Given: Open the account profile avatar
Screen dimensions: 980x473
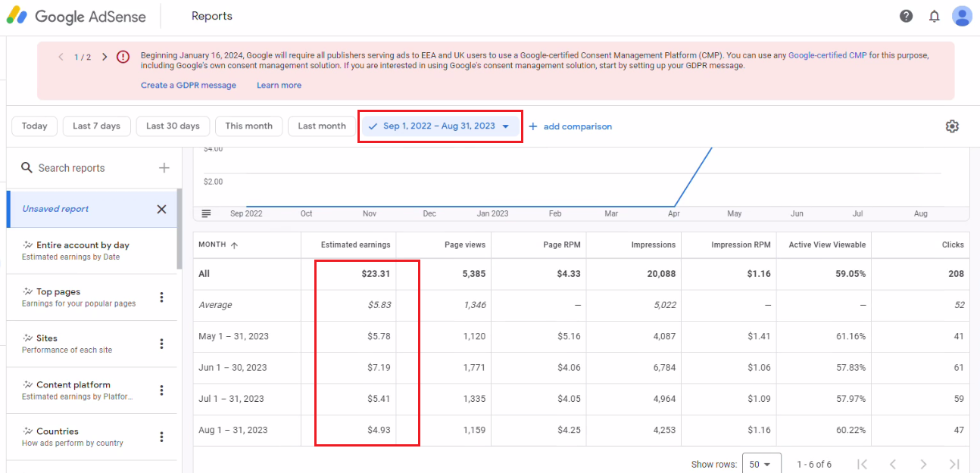Looking at the screenshot, I should (x=962, y=16).
